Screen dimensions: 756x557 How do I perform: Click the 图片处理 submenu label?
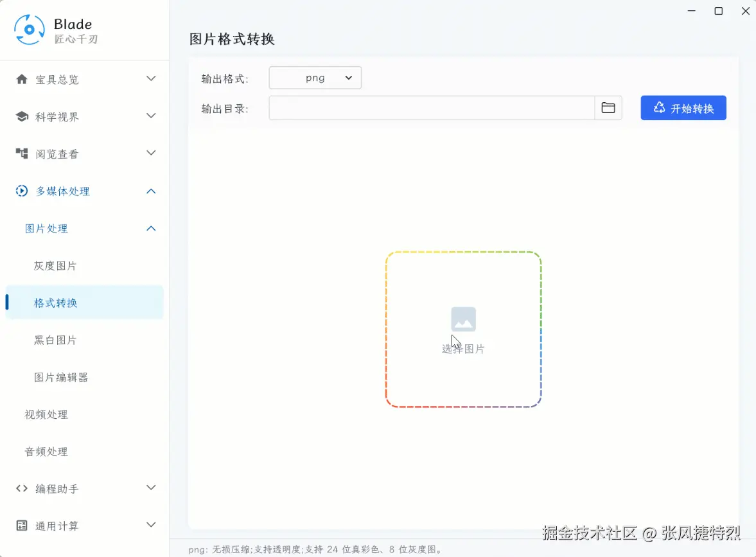pyautogui.click(x=46, y=228)
